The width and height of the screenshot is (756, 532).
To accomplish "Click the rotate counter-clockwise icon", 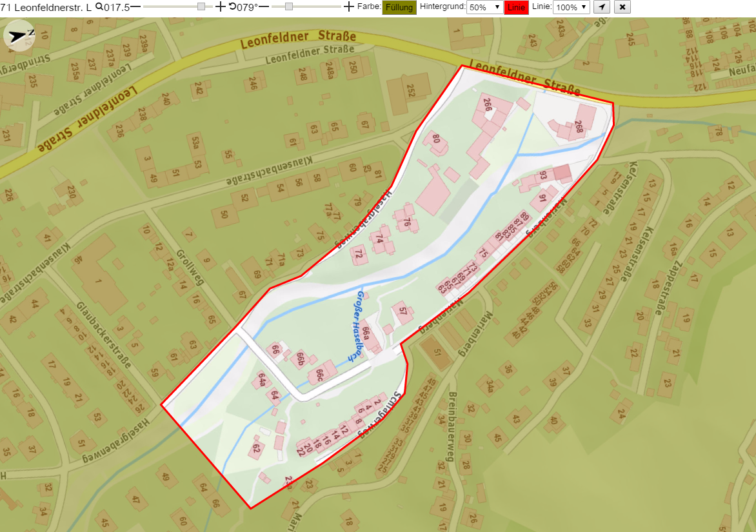I will (232, 6).
